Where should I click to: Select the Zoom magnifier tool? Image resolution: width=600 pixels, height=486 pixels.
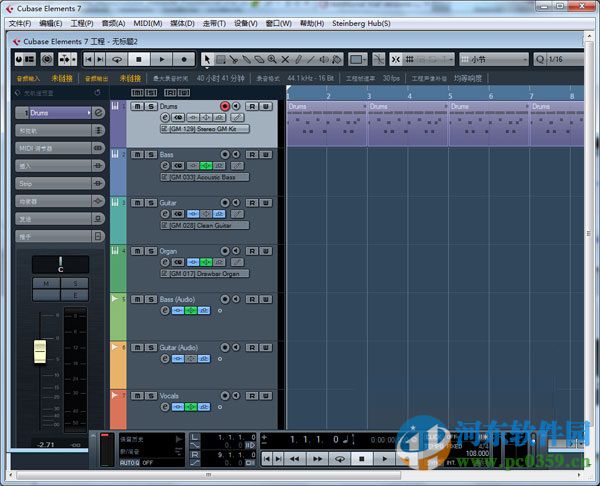(272, 59)
